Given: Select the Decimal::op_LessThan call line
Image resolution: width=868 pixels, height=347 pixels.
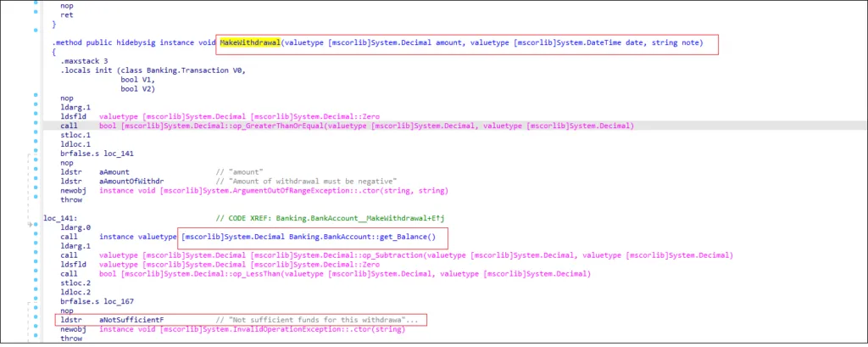Looking at the screenshot, I should [x=326, y=274].
